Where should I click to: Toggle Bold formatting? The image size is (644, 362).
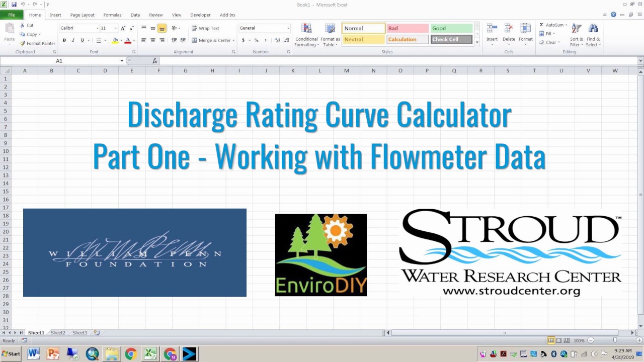click(x=64, y=40)
